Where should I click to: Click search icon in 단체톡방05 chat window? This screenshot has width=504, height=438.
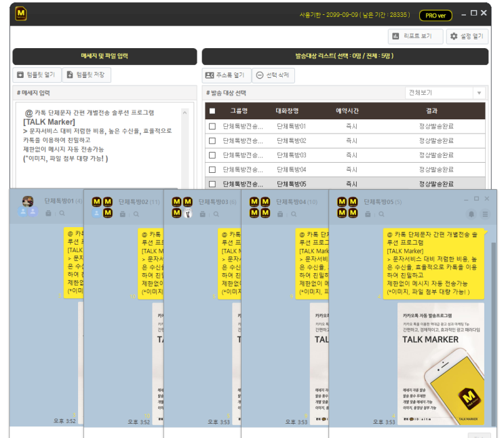pyautogui.click(x=381, y=214)
